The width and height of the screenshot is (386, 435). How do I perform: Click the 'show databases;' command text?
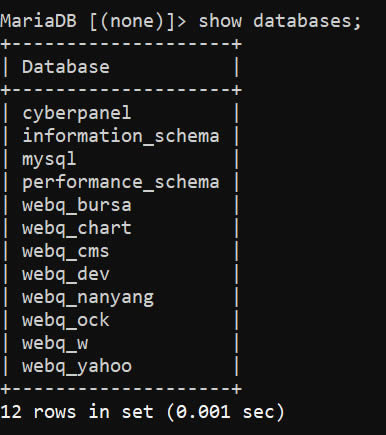click(280, 21)
